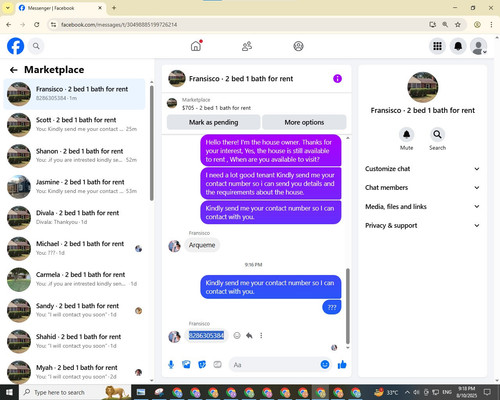The height and width of the screenshot is (400, 500).
Task: React to 8286305384 message with emoji
Action: click(237, 336)
